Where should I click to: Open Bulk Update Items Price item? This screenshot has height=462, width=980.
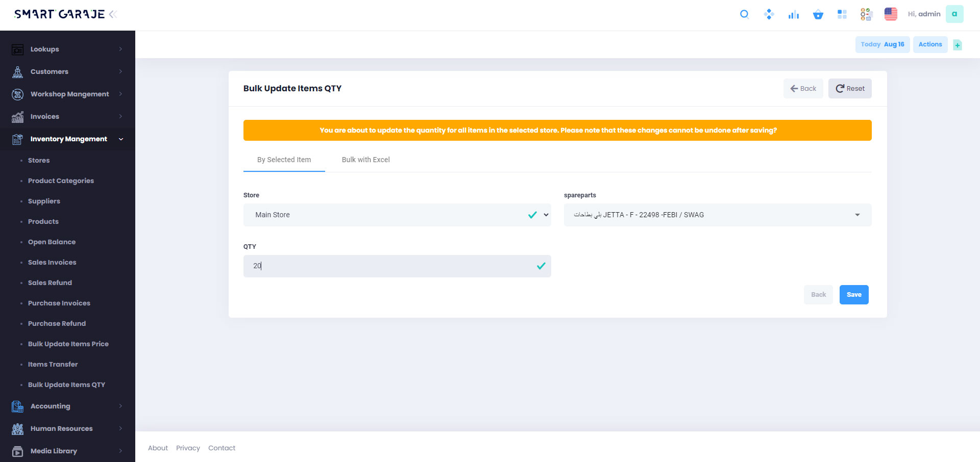coord(68,344)
